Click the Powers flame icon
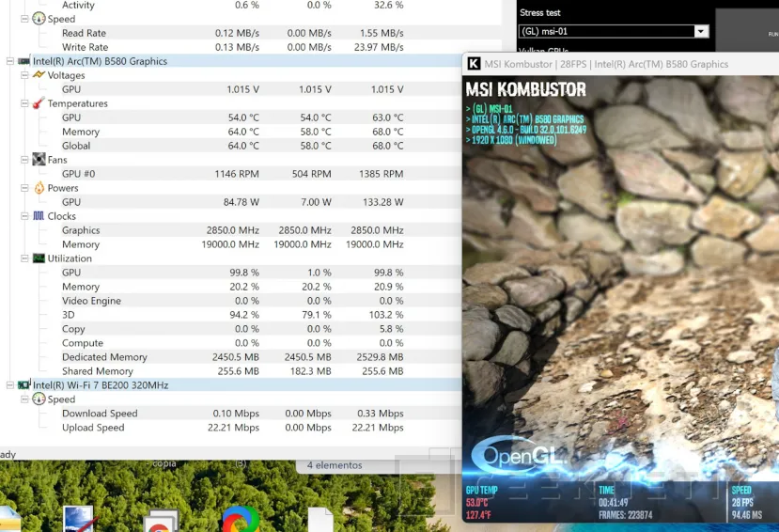 (x=39, y=188)
